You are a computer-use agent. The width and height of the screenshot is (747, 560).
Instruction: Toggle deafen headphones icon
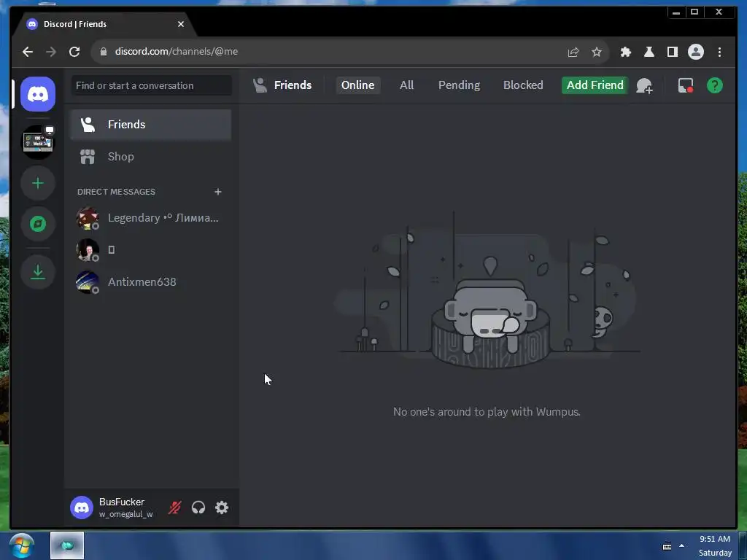coord(198,507)
